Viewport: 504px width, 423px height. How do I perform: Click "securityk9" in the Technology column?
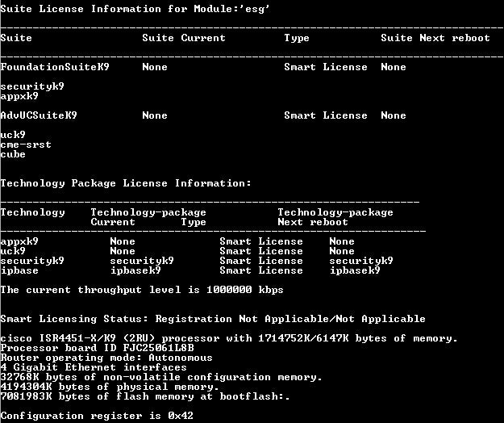pos(32,261)
